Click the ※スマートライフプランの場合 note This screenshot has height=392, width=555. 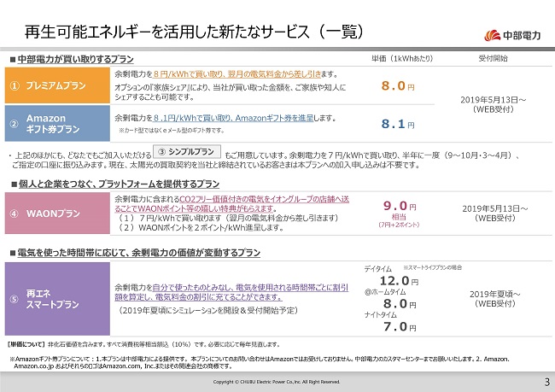pos(432,267)
